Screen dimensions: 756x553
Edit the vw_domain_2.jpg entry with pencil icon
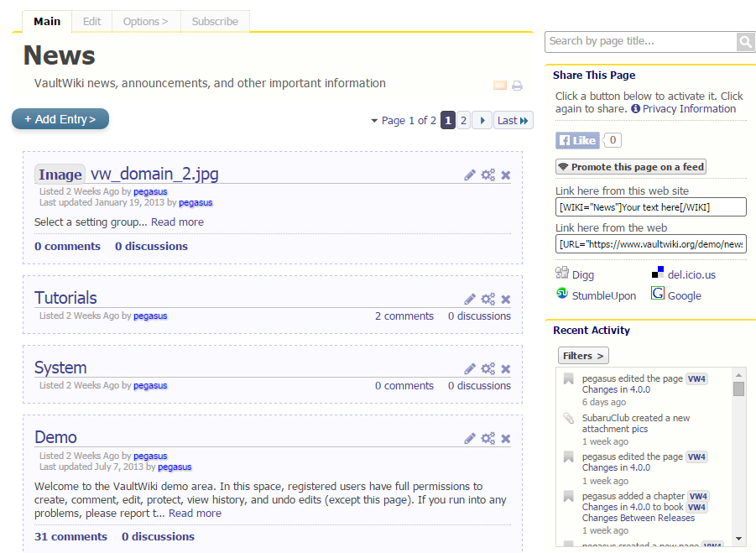click(x=470, y=175)
